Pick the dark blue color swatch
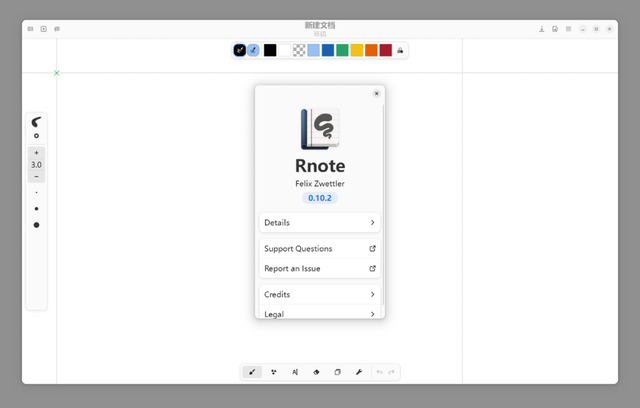640x408 pixels. click(328, 50)
